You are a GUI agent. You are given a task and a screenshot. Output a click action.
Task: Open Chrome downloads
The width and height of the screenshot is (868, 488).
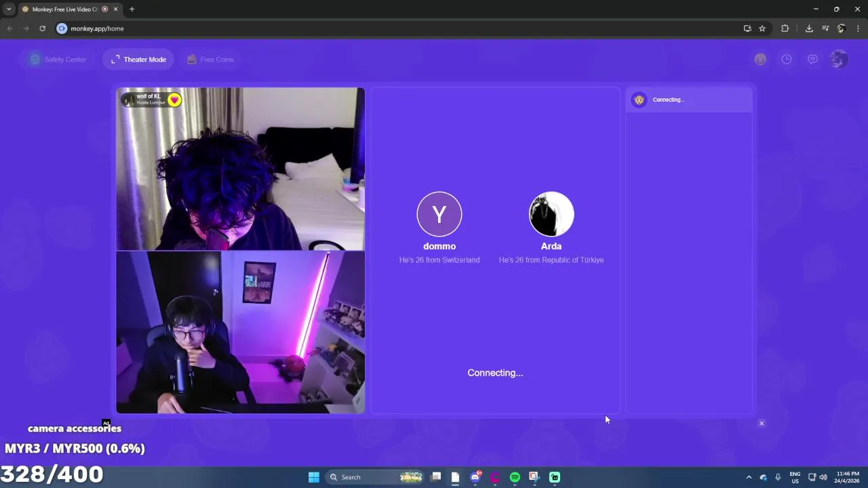click(x=809, y=28)
